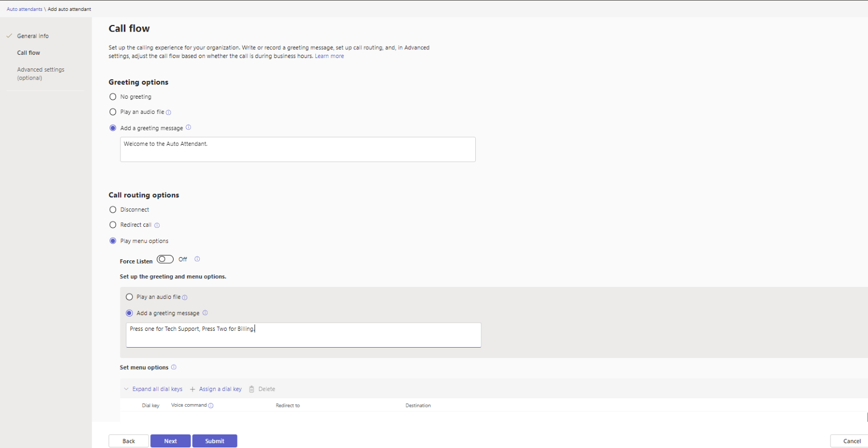Click the Delete label in menu options

[x=267, y=389]
